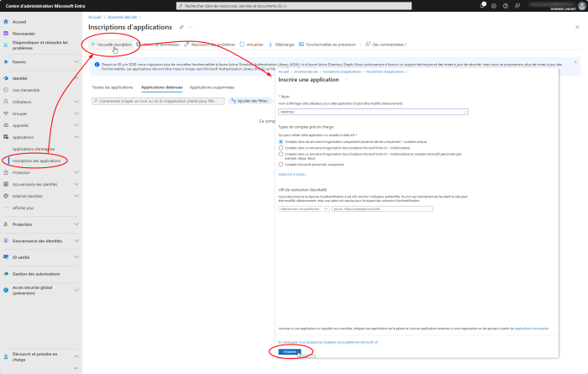Switch to Toutes les applications tab

(x=113, y=87)
